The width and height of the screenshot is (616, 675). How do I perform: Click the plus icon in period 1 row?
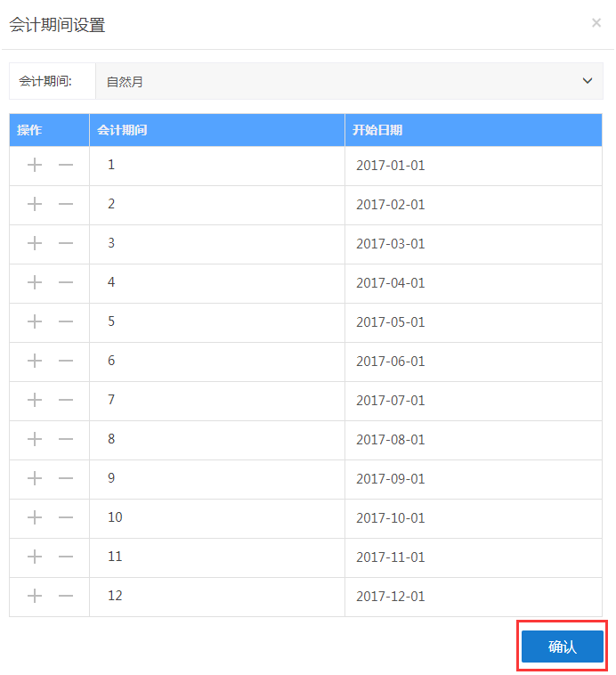[x=35, y=165]
